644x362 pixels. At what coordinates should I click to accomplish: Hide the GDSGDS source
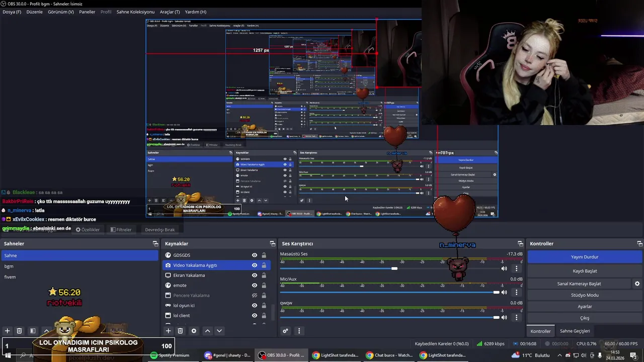click(x=255, y=255)
